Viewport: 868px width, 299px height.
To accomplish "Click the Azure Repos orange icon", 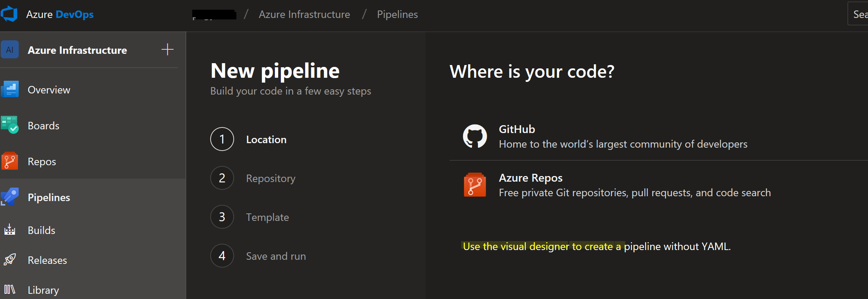I will tap(475, 185).
